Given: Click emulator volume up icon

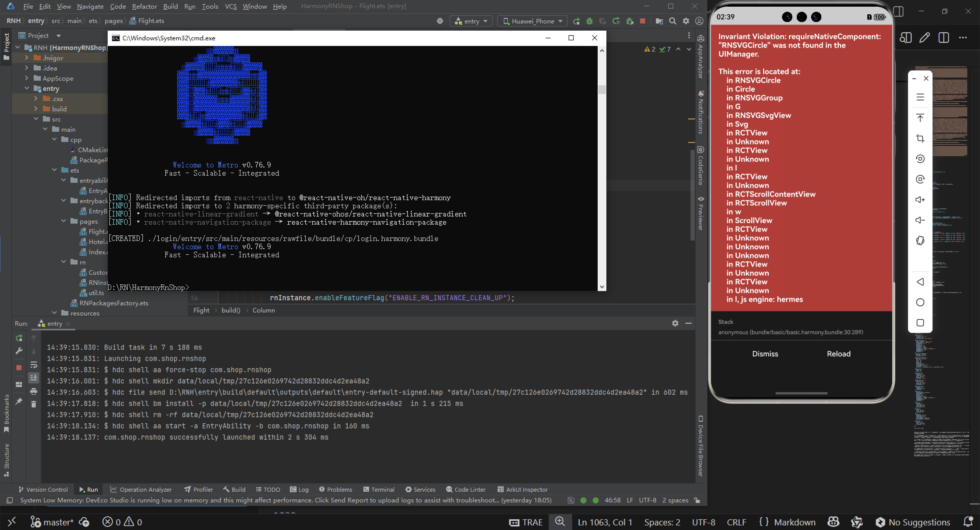Looking at the screenshot, I should (x=920, y=200).
